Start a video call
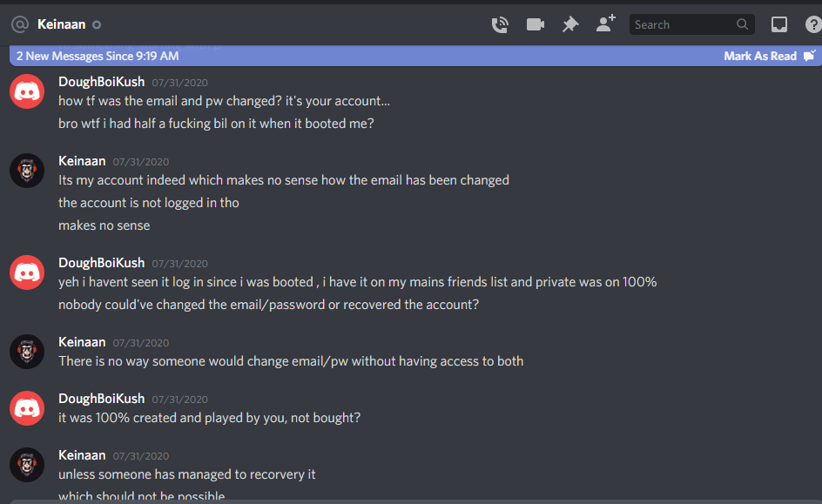Viewport: 822px width, 504px height. point(535,24)
